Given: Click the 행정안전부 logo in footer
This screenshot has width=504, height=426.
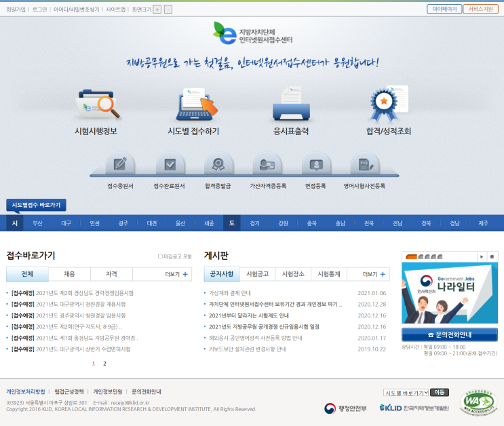Looking at the screenshot, I should click(345, 408).
